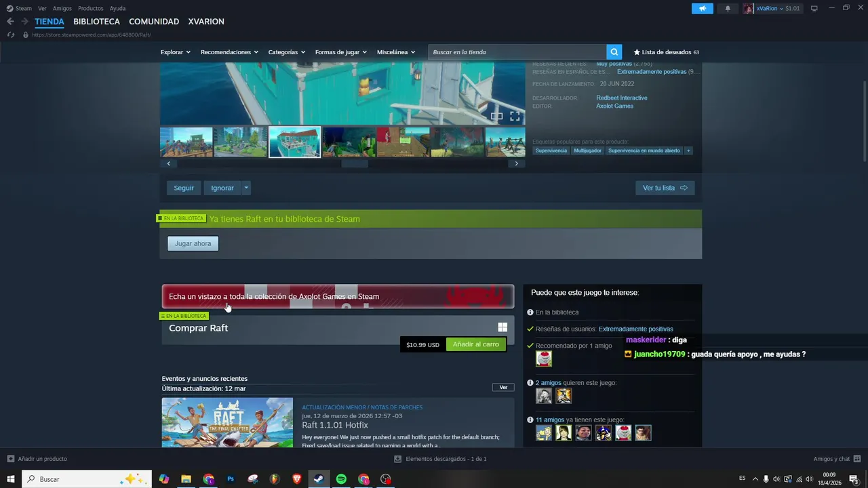Viewport: 868px width, 488px height.
Task: Open the starred Lista de deseados
Action: [666, 52]
